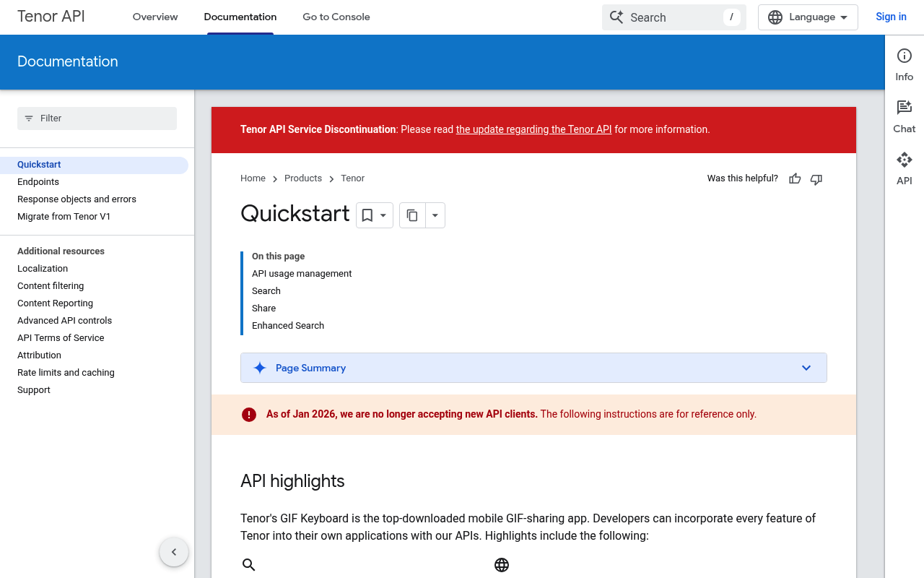924x578 pixels.
Task: Open API Terms of Service page
Action: point(61,338)
